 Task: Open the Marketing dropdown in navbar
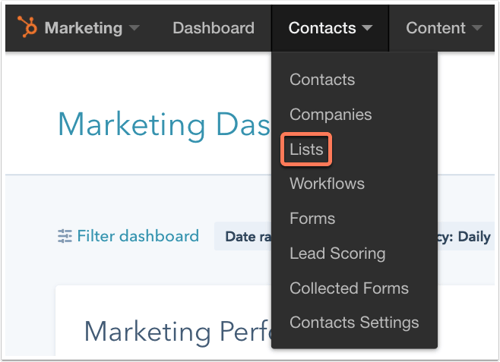tap(92, 28)
